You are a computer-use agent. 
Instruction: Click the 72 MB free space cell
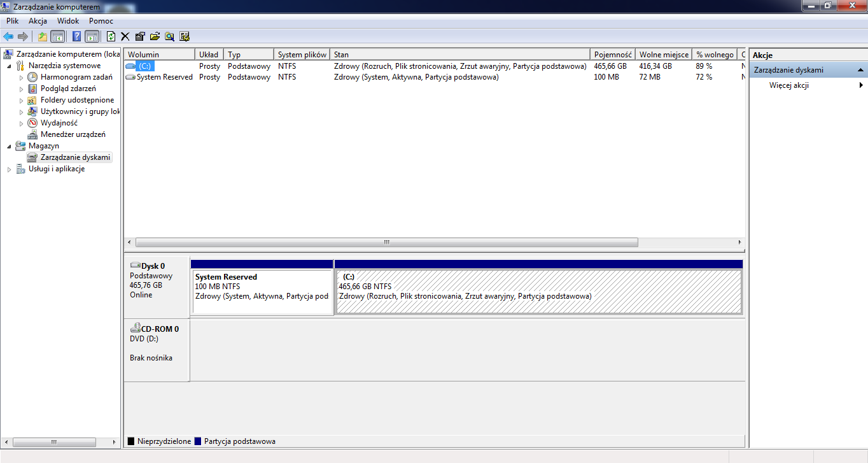650,77
